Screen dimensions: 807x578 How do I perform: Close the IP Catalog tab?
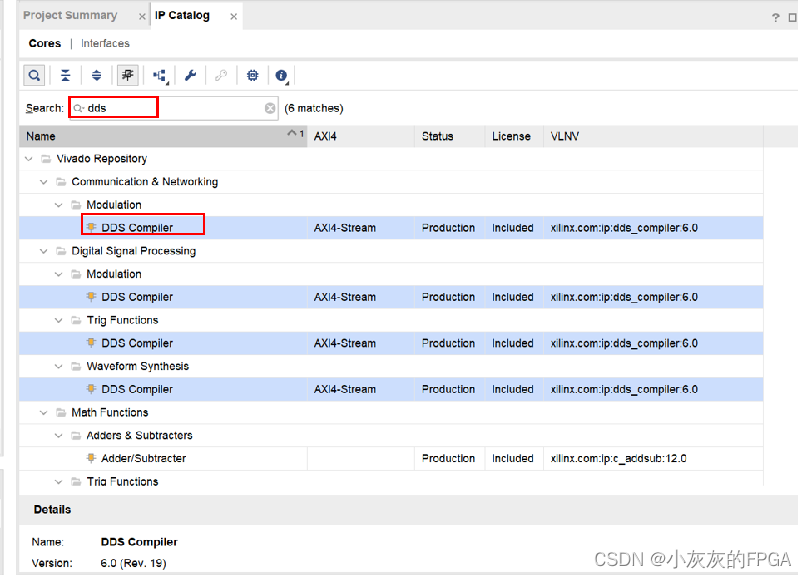(234, 16)
